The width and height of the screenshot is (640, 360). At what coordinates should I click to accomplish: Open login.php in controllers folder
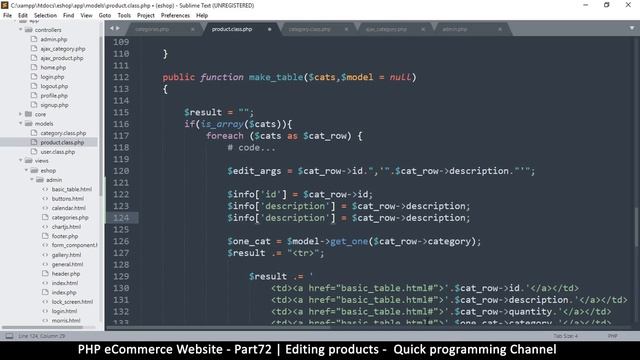coord(52,77)
